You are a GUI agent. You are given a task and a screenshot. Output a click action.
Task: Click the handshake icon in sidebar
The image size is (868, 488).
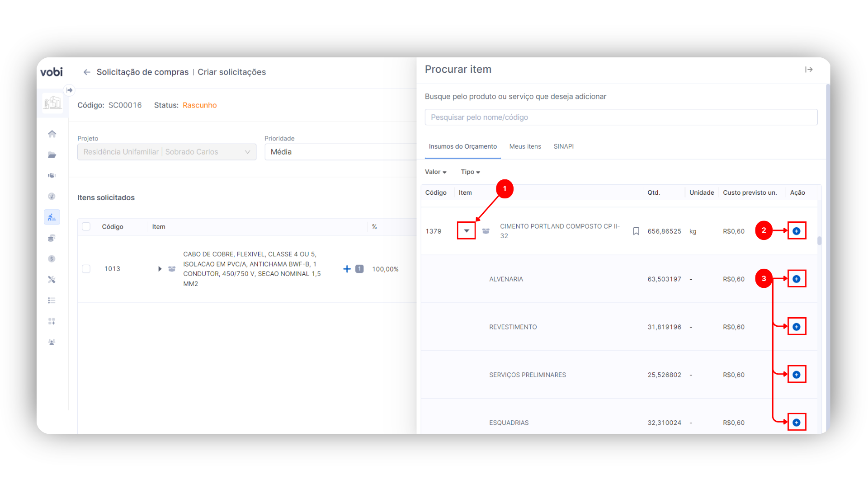click(x=52, y=176)
